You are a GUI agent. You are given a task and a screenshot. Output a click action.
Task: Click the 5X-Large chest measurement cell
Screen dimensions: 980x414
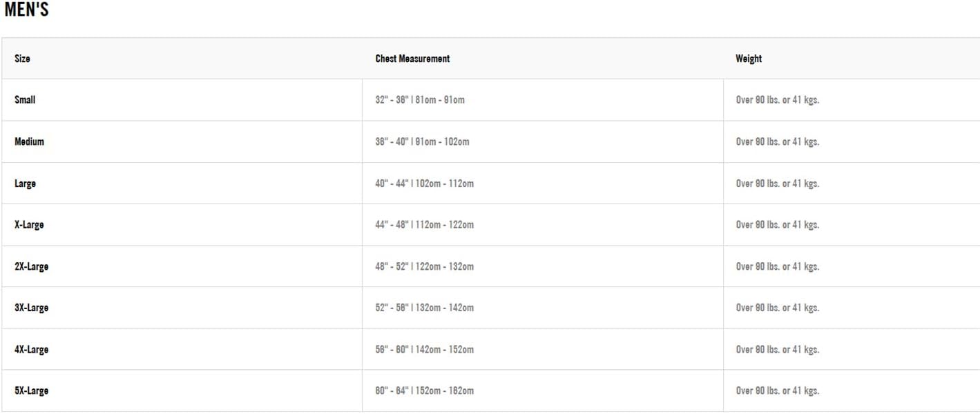424,391
